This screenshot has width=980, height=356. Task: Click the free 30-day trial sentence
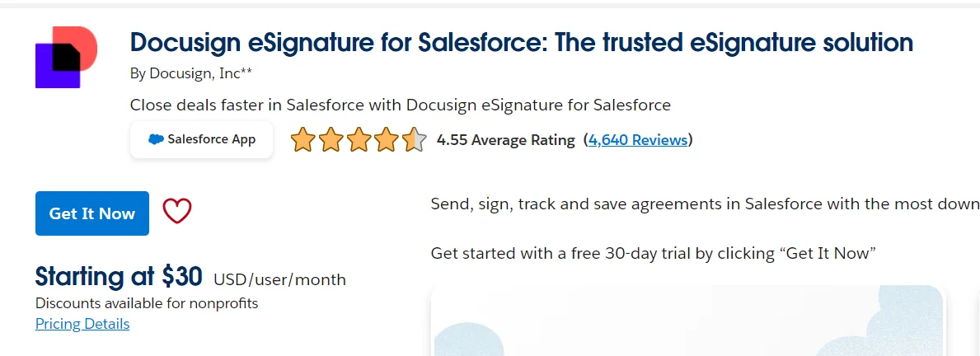point(653,253)
